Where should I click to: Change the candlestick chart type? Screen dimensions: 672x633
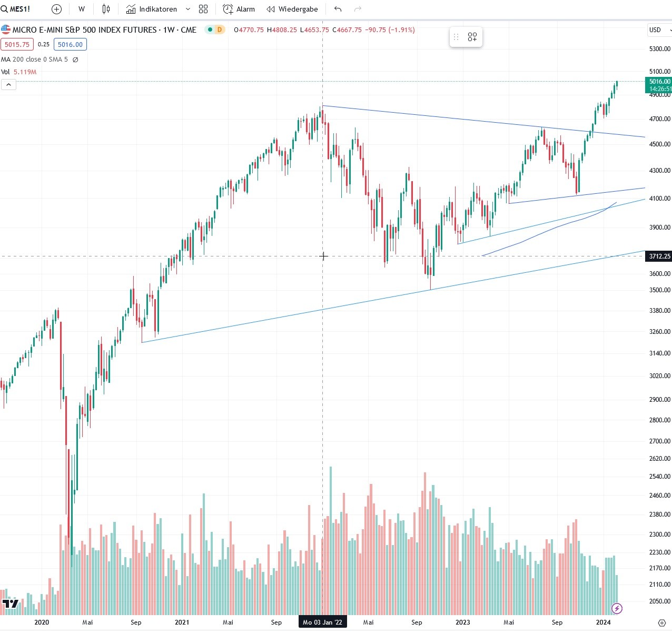[x=106, y=9]
